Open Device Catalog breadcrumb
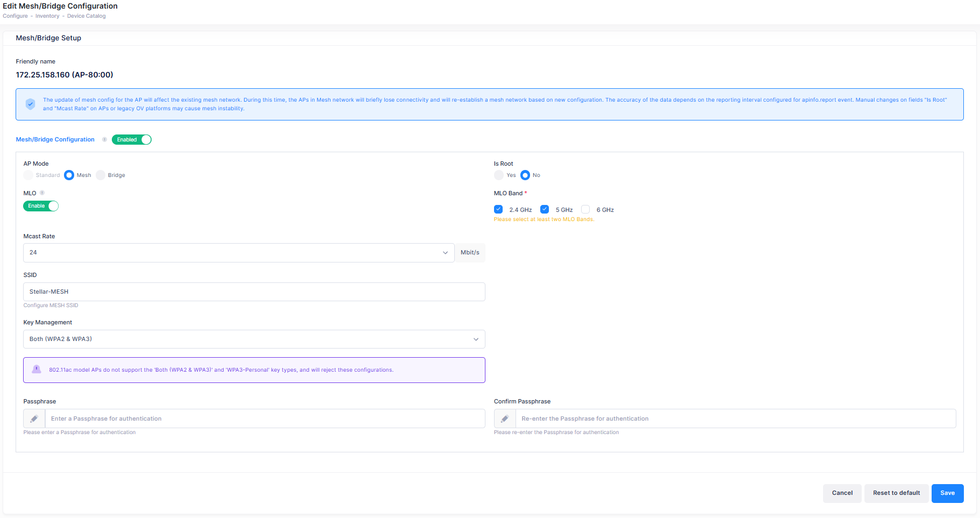This screenshot has width=980, height=518. point(86,16)
